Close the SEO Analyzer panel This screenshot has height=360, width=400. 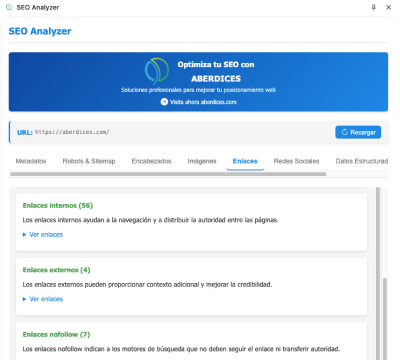[x=389, y=7]
